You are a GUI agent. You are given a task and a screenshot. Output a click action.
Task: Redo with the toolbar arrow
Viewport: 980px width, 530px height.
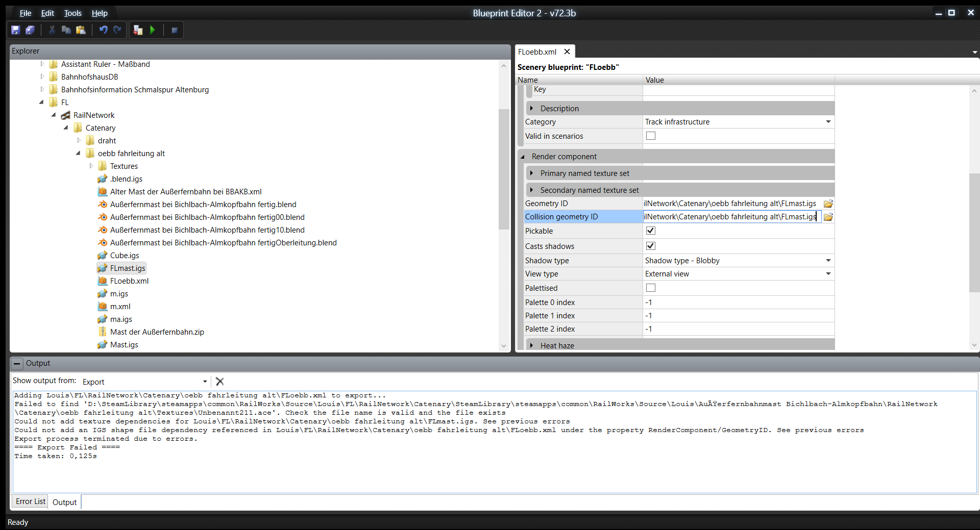pyautogui.click(x=117, y=30)
